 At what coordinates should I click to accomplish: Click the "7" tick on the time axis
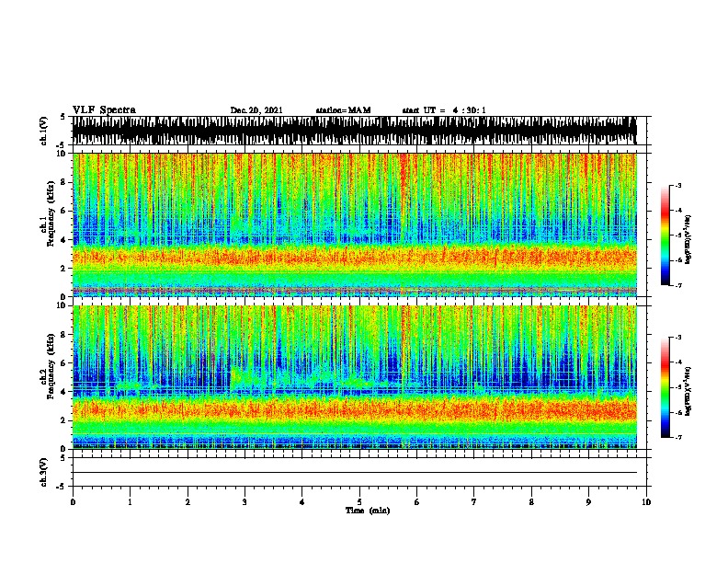[x=474, y=502]
